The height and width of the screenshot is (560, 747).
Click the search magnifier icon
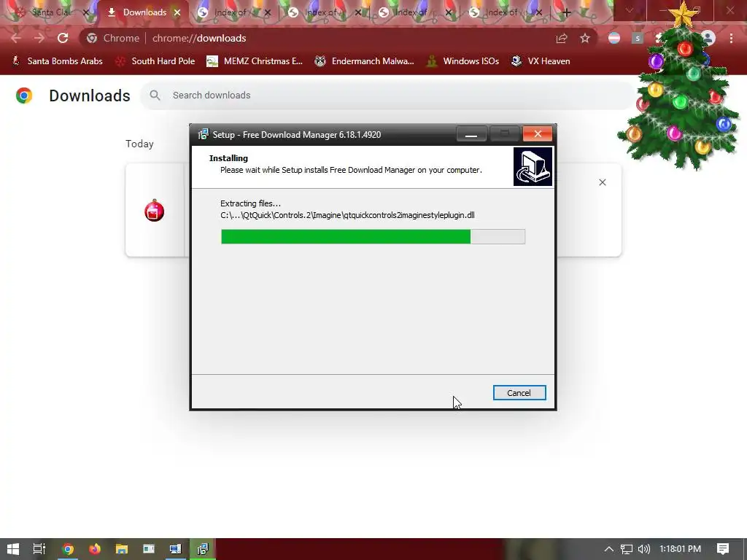155,96
